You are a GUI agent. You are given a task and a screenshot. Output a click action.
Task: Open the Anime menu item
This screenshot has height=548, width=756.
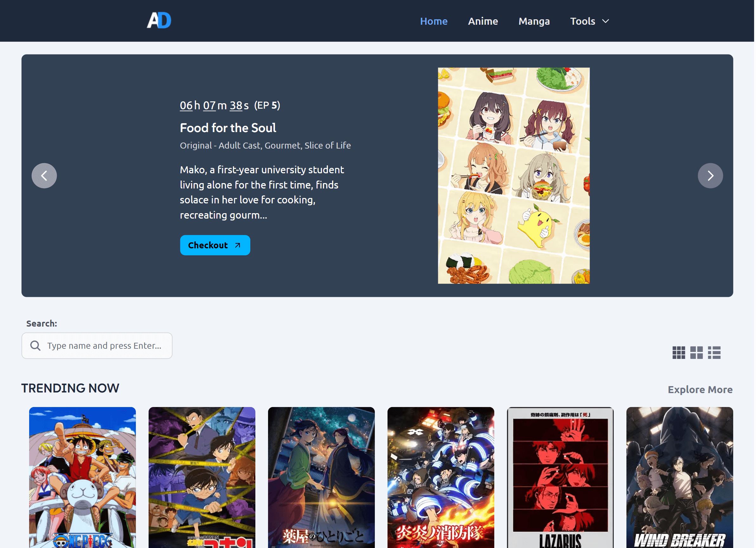483,21
